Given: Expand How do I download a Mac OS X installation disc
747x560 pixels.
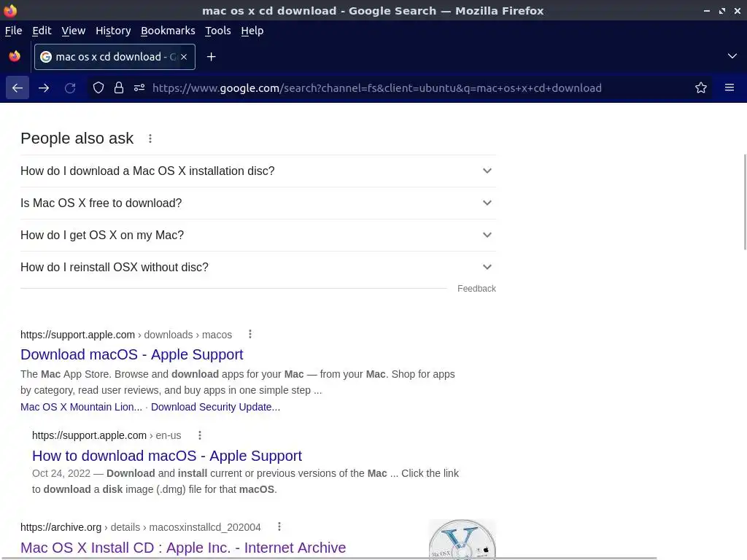Looking at the screenshot, I should coord(258,171).
